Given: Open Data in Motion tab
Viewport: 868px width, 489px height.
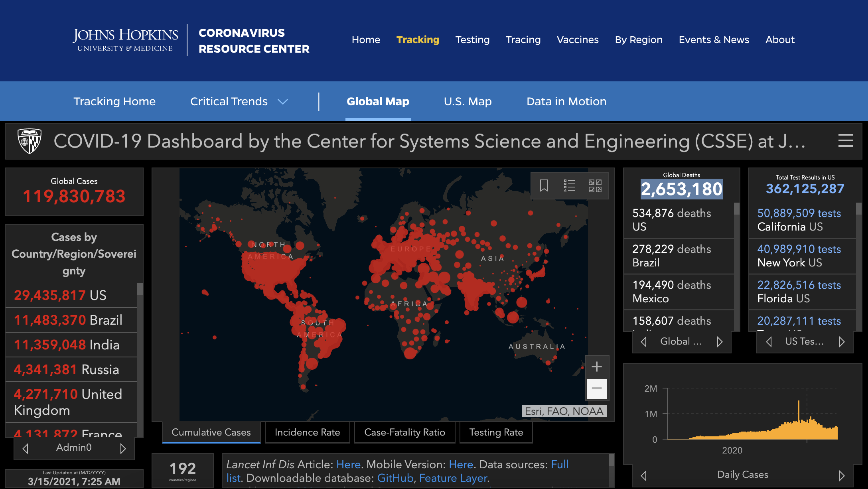Looking at the screenshot, I should click(566, 102).
